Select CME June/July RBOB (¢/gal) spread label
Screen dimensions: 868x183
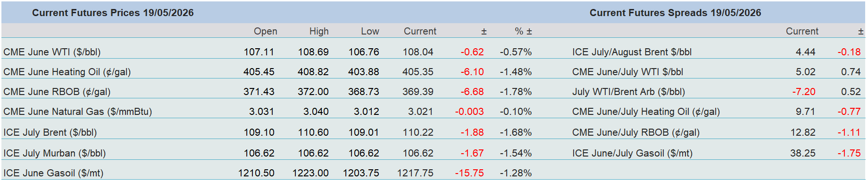coord(636,132)
